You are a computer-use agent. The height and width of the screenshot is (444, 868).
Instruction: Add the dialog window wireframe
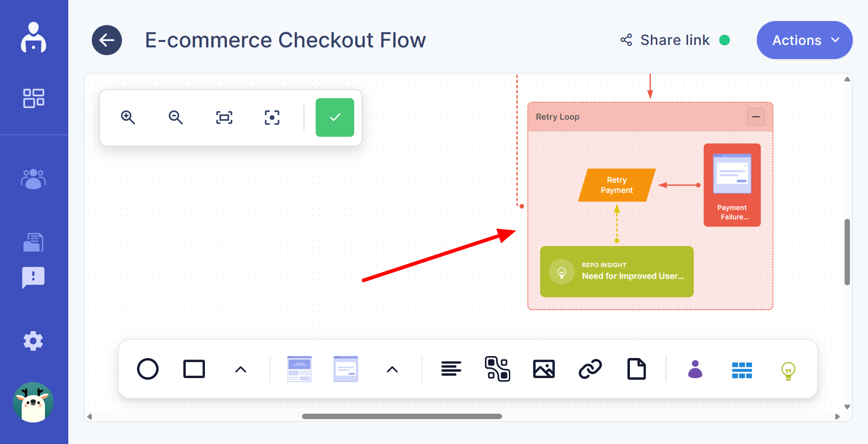click(x=346, y=369)
